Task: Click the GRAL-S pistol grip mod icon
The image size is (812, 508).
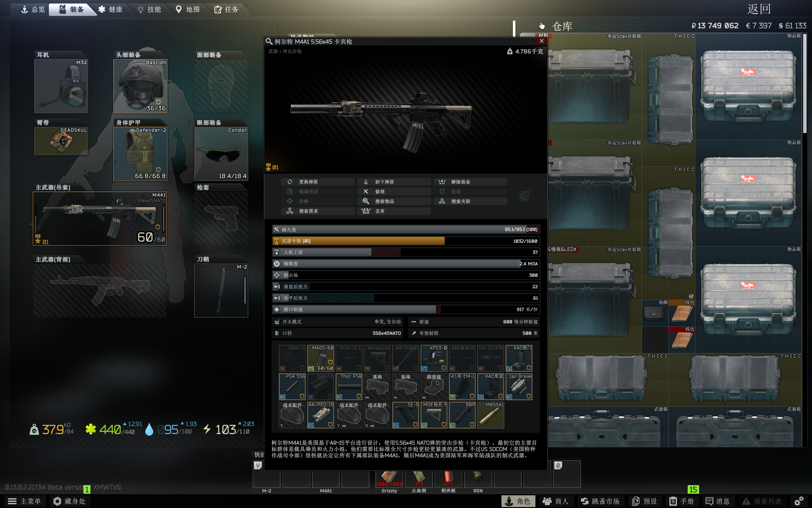Action: [x=292, y=358]
